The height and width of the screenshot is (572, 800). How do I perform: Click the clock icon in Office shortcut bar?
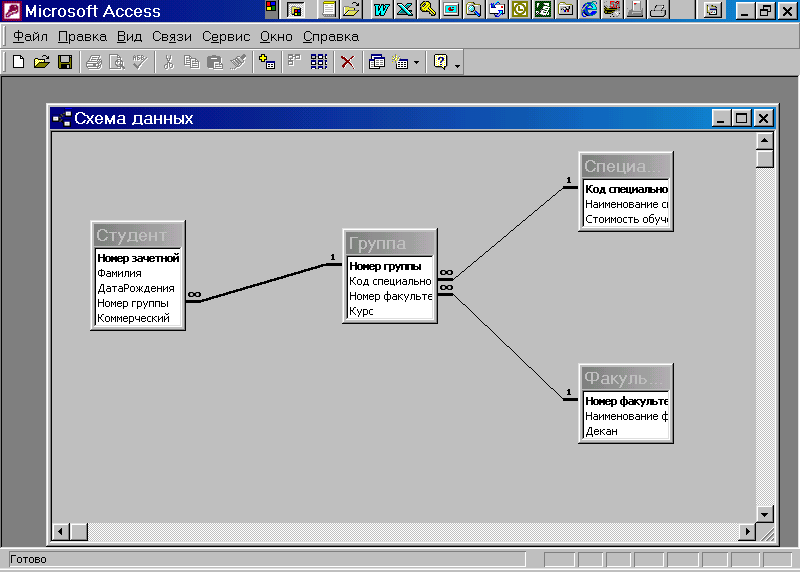click(520, 10)
